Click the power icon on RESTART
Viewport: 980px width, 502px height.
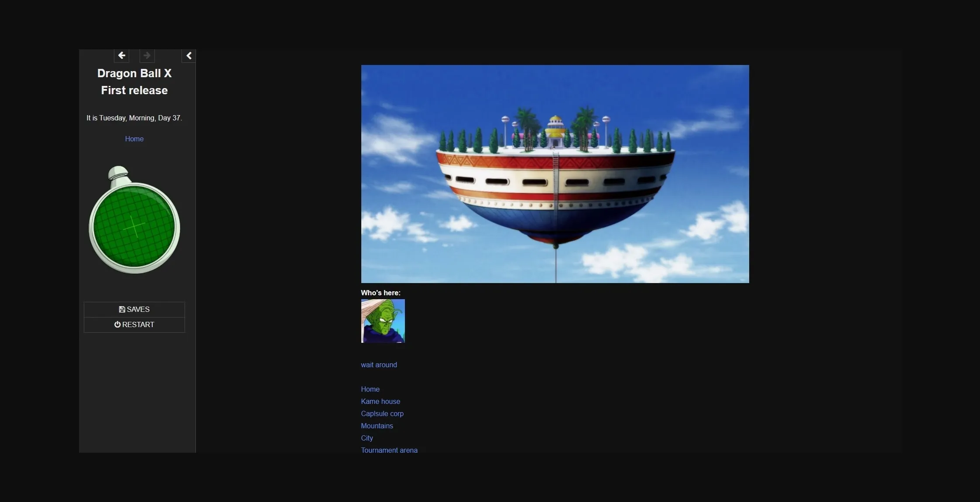(117, 324)
